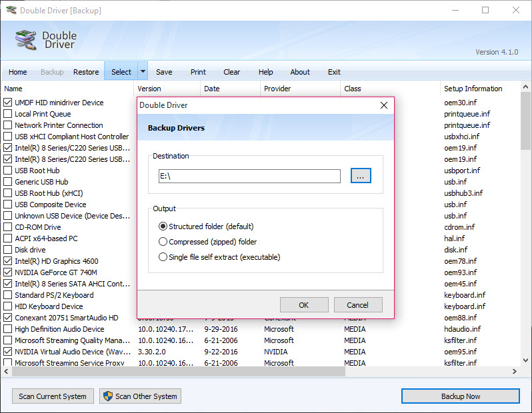Click the 3.30.2.0 version cell
532x413 pixels.
[151, 352]
